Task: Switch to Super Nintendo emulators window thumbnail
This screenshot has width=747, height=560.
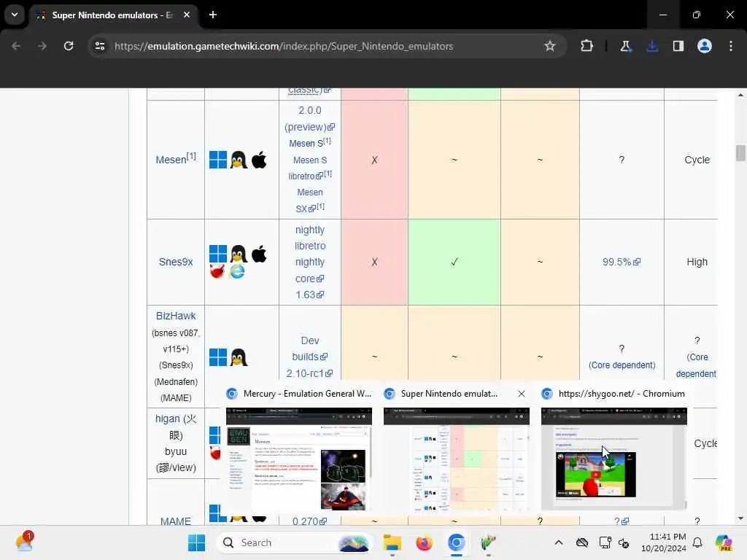Action: point(457,459)
